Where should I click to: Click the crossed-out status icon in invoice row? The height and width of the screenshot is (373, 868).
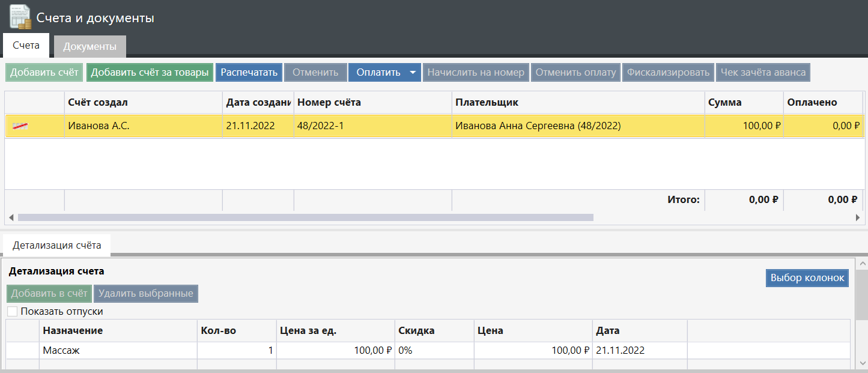(x=20, y=126)
